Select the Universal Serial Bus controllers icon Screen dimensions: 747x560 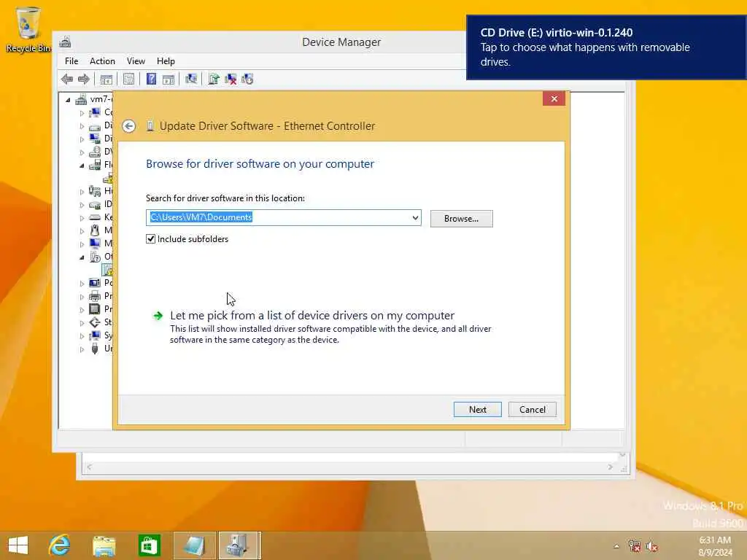[95, 349]
